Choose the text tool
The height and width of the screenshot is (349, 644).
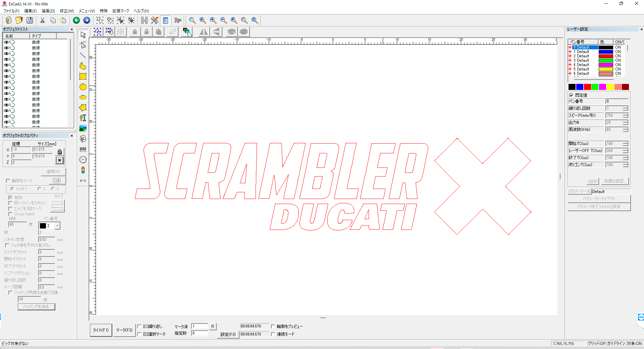coord(83,118)
